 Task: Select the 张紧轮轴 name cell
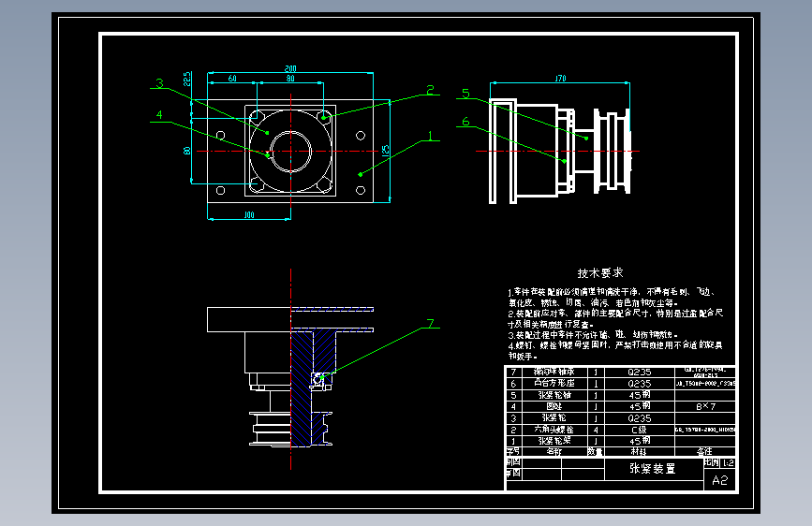(x=554, y=395)
